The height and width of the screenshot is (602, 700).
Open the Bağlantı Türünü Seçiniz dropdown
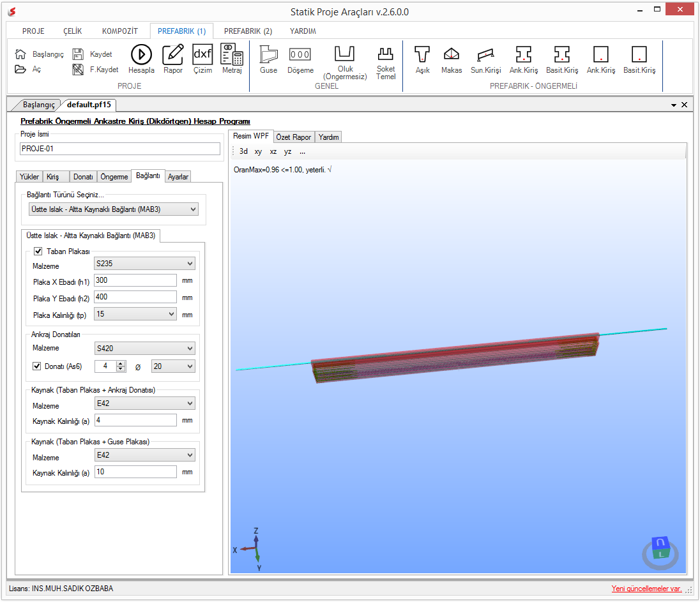(x=114, y=209)
